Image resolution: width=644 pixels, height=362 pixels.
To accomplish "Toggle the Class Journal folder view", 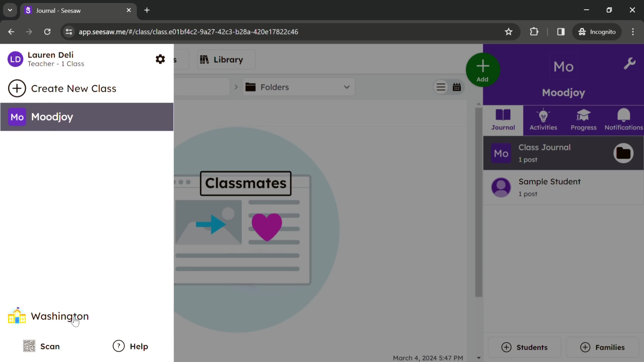I will point(624,153).
